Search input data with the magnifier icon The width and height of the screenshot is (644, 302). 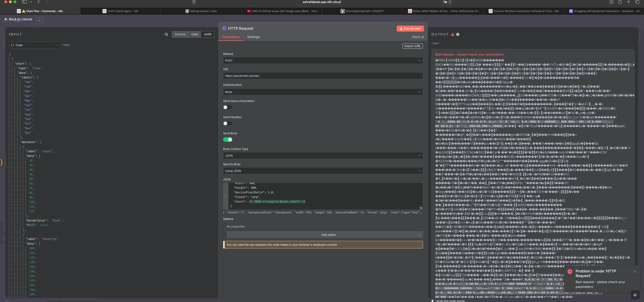(x=166, y=34)
